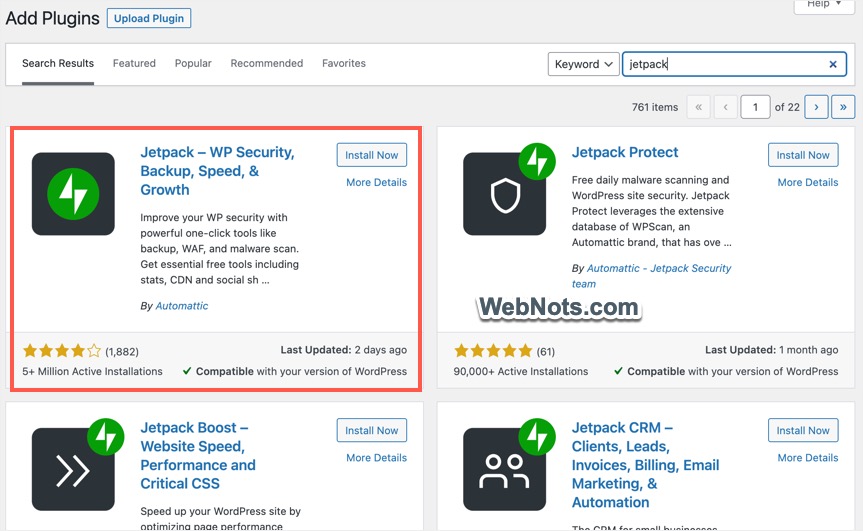Click '90,000+ Active Installations' text
Screen dimensions: 863x531
(521, 371)
